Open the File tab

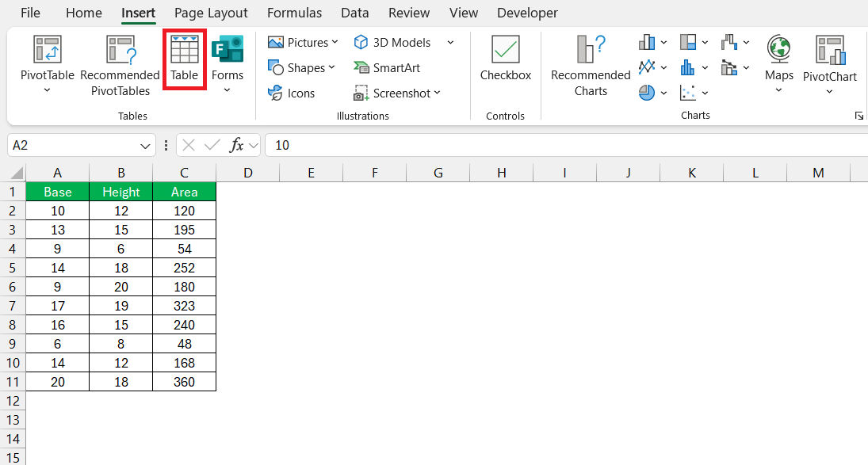(x=30, y=13)
